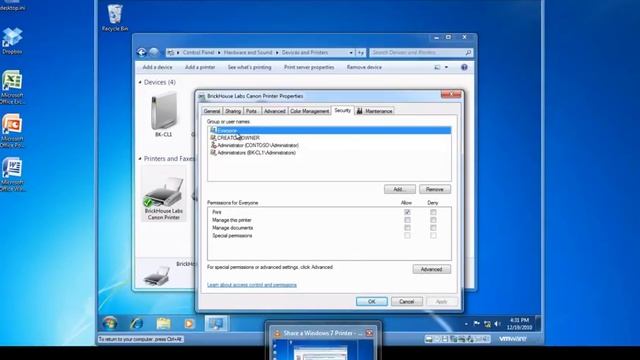Image resolution: width=640 pixels, height=360 pixels.
Task: Click the Advanced permissions button
Action: pyautogui.click(x=431, y=269)
